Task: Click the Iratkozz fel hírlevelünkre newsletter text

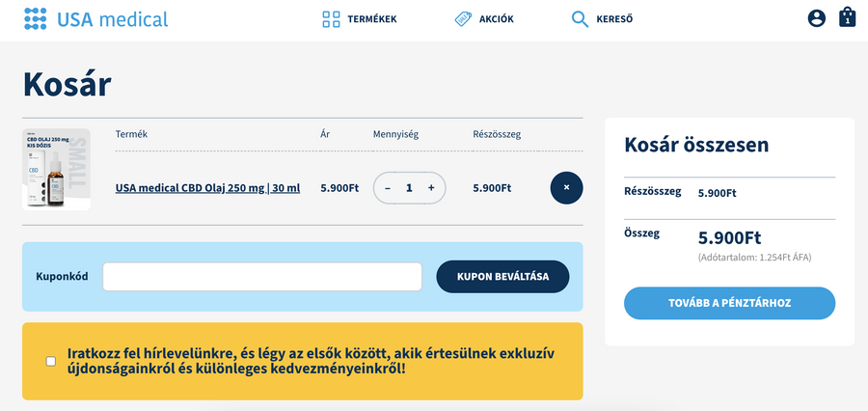Action: coord(312,361)
